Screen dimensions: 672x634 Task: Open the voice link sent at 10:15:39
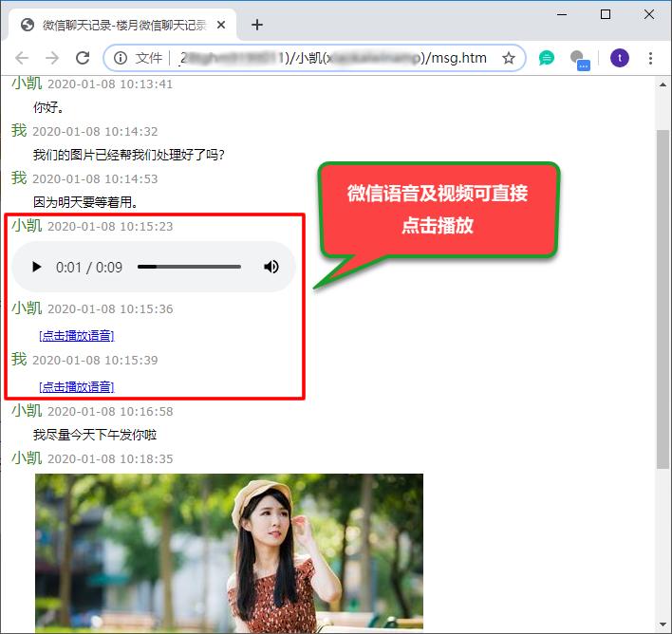click(x=76, y=387)
